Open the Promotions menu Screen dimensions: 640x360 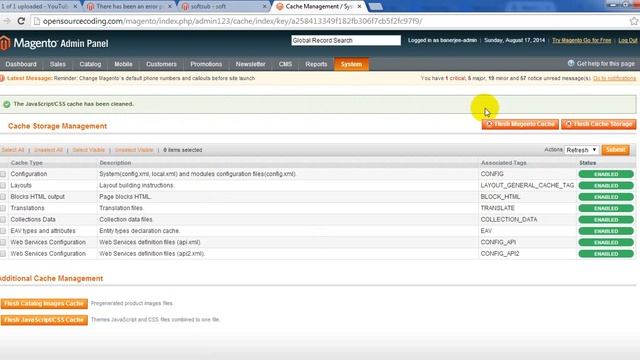[x=206, y=64]
